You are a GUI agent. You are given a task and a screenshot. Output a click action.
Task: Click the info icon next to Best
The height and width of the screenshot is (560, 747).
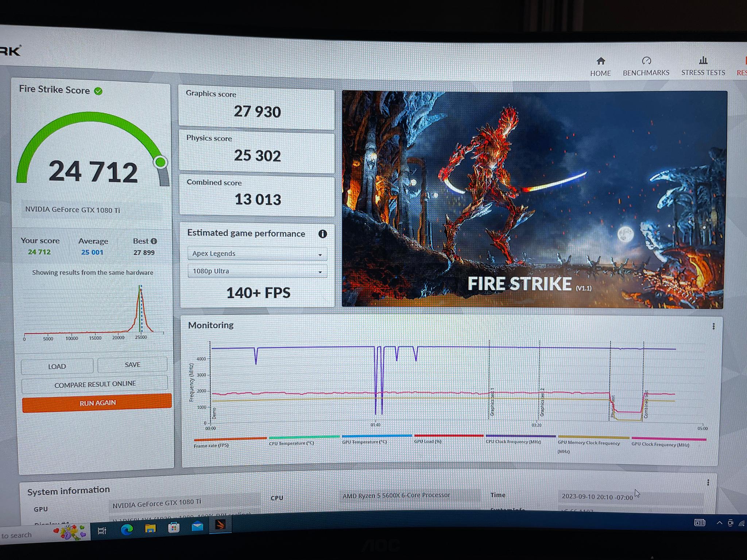point(154,241)
